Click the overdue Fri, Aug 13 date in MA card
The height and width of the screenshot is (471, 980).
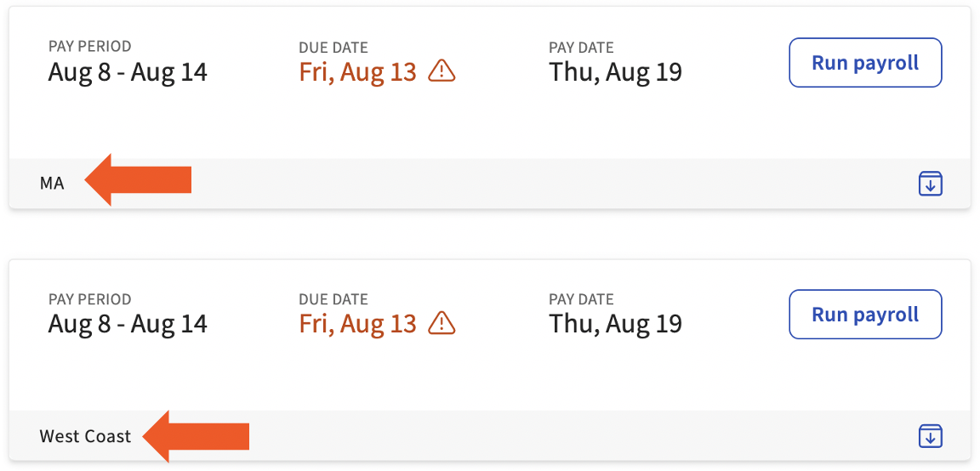pyautogui.click(x=357, y=72)
